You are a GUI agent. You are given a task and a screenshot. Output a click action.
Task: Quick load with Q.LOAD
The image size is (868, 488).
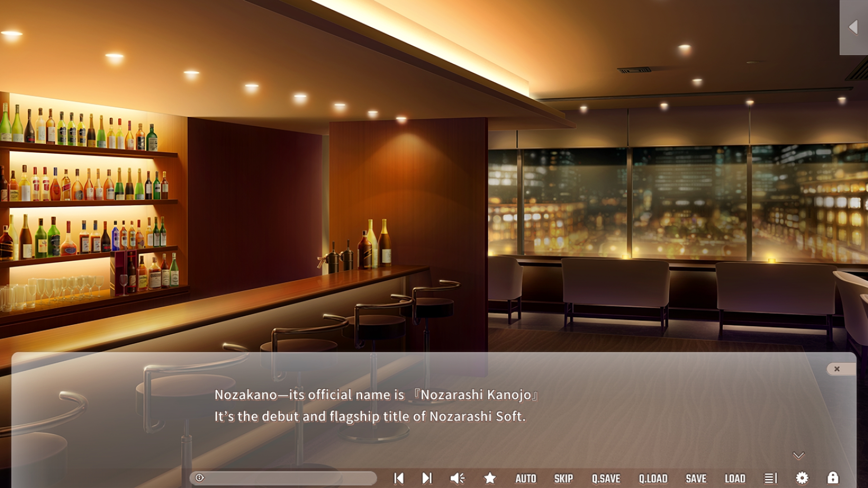[653, 479]
